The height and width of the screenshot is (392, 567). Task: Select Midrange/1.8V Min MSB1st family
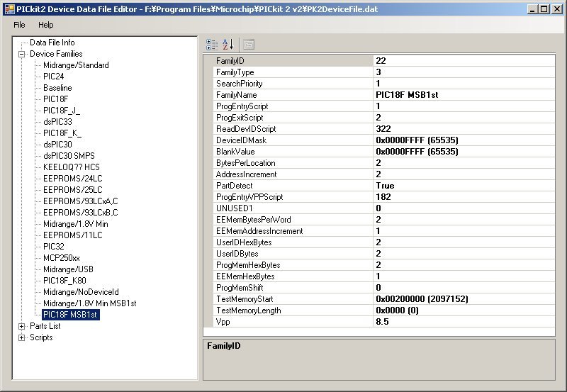point(90,303)
